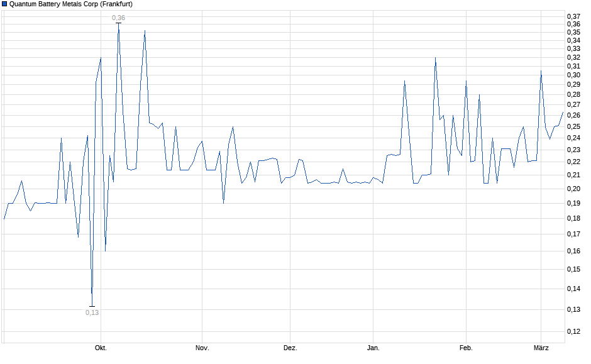The height and width of the screenshot is (364, 591).
Task: Click the 0,23 price axis label
Action: [573, 150]
